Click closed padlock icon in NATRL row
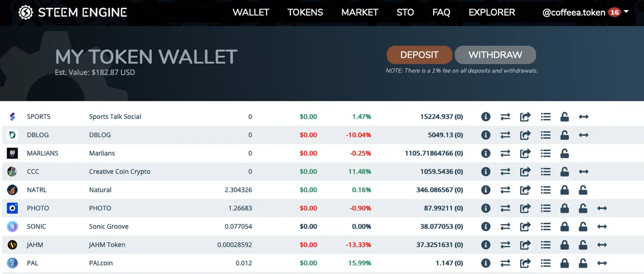Screen dimensions: 644x274 pos(565,190)
